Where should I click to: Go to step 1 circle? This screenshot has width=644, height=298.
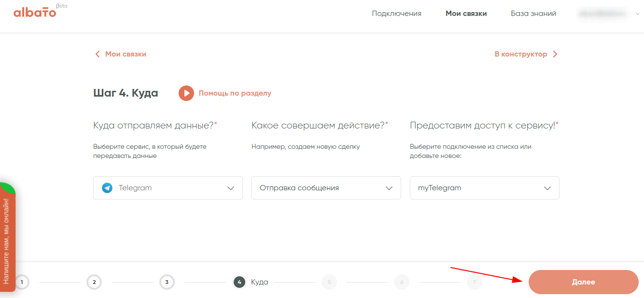(22, 282)
